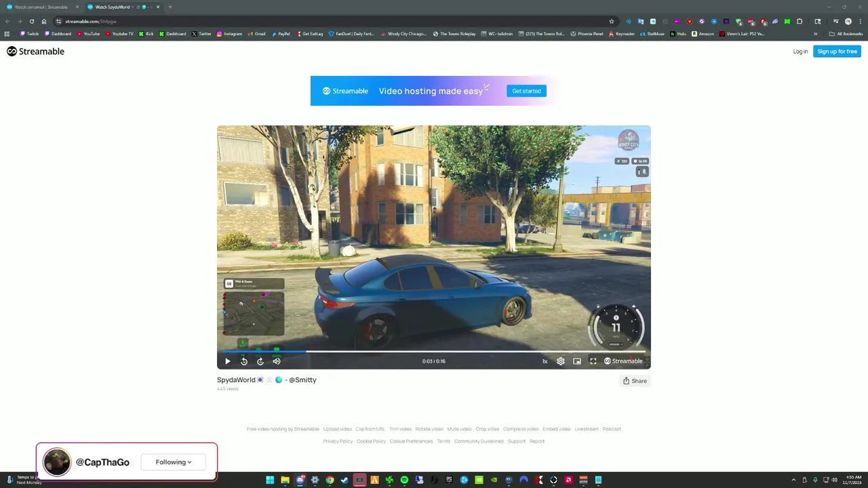Play the Streamable video
868x488 pixels.
228,361
